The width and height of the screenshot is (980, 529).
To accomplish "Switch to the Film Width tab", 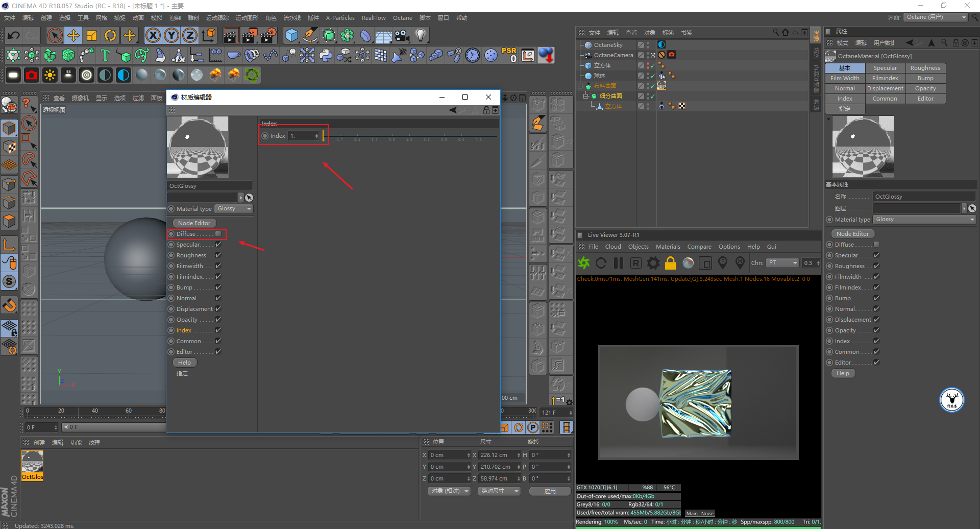I will point(845,78).
